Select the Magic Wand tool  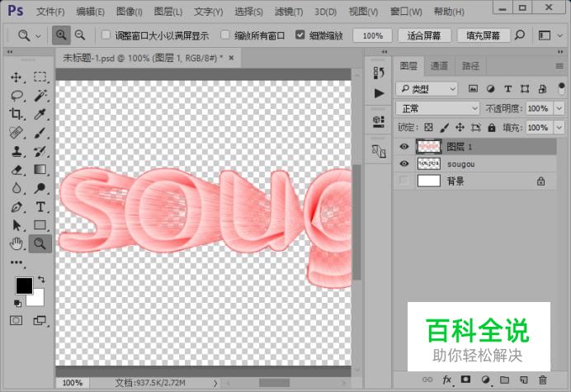[x=40, y=96]
